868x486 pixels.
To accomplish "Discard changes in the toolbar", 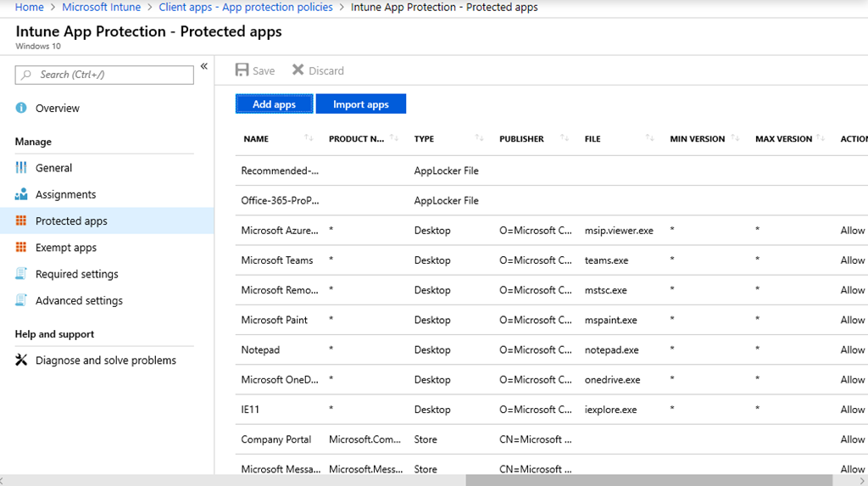I will tap(318, 70).
